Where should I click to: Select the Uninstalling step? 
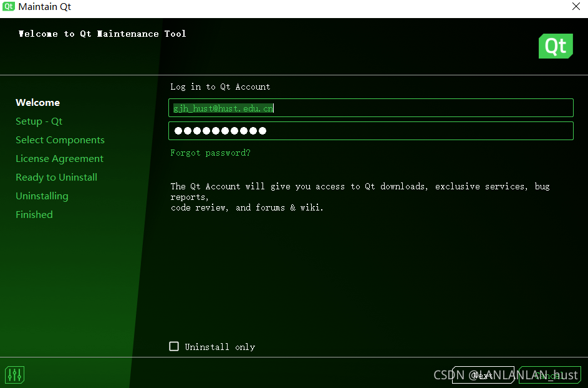pos(42,196)
